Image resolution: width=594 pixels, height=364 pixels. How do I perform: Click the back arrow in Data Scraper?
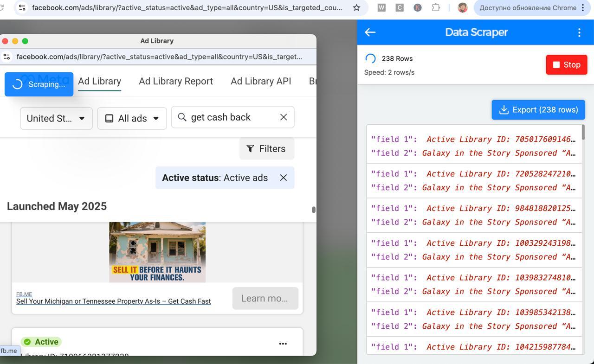370,32
